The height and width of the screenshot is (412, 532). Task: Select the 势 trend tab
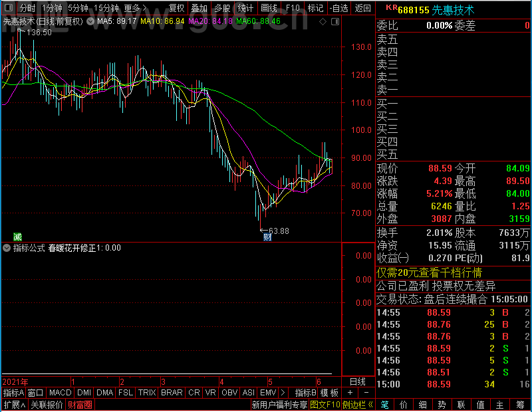coord(442,405)
